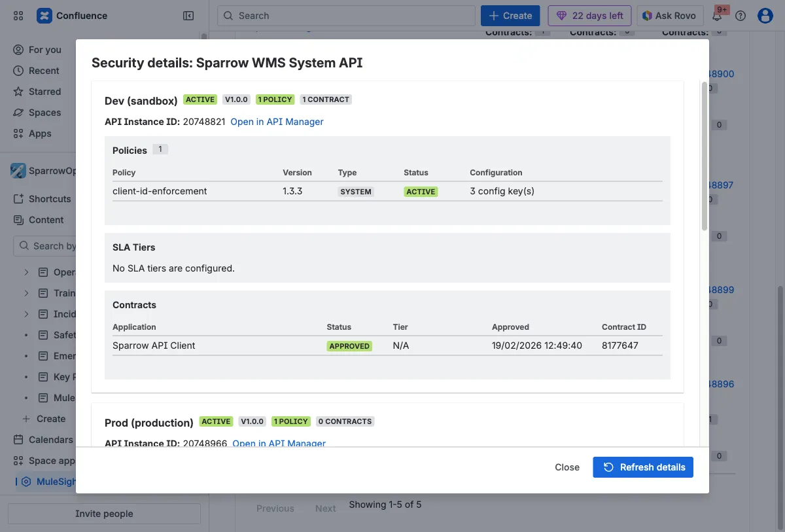Collapse the sidebar with the panel icon
Screen dimensions: 785x532
click(x=188, y=15)
